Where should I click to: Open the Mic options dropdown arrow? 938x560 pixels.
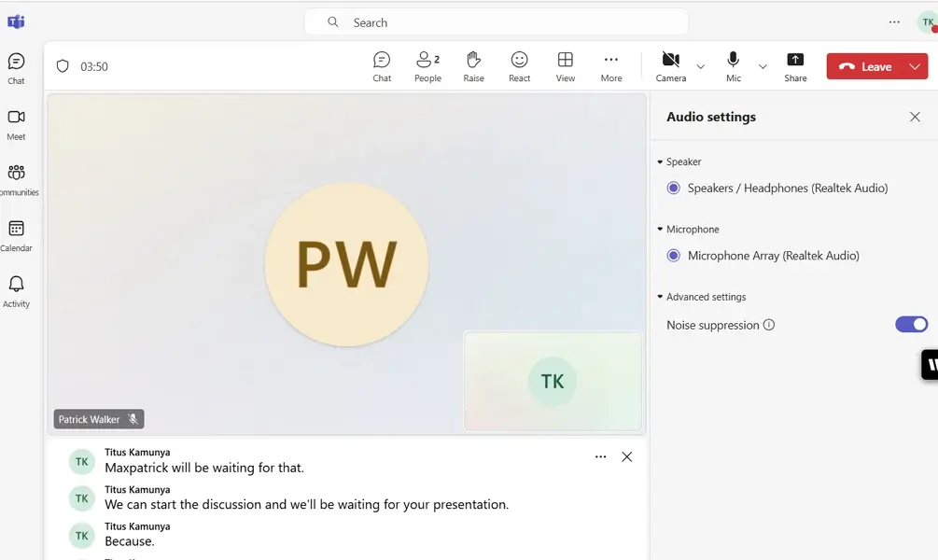tap(763, 67)
